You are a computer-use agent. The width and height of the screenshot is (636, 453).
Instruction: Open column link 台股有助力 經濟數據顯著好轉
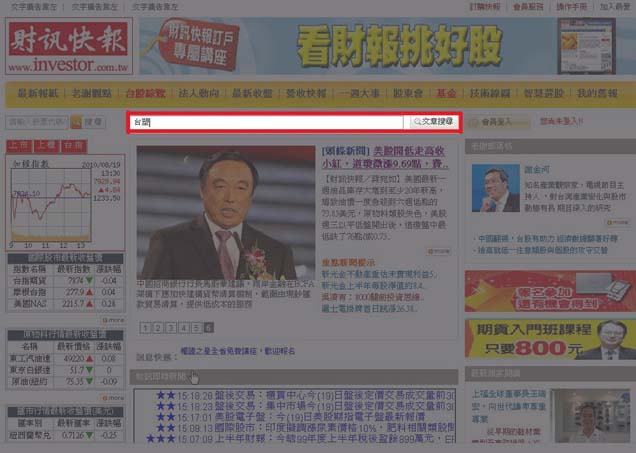[x=548, y=238]
